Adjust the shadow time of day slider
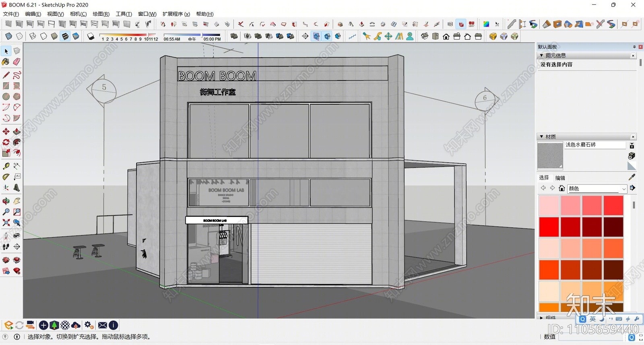Viewport: 644px width, 345px height. pos(192,37)
